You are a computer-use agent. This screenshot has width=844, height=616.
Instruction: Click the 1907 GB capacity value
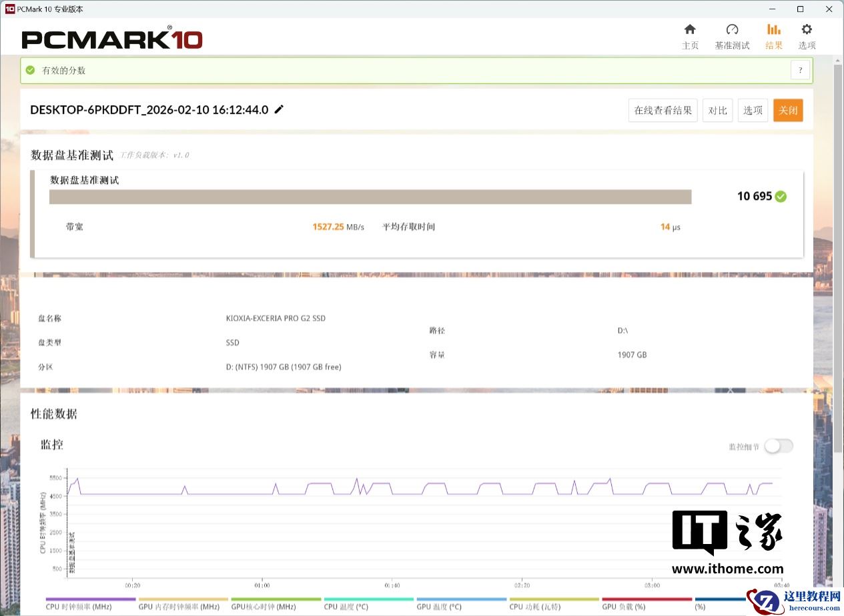click(632, 355)
